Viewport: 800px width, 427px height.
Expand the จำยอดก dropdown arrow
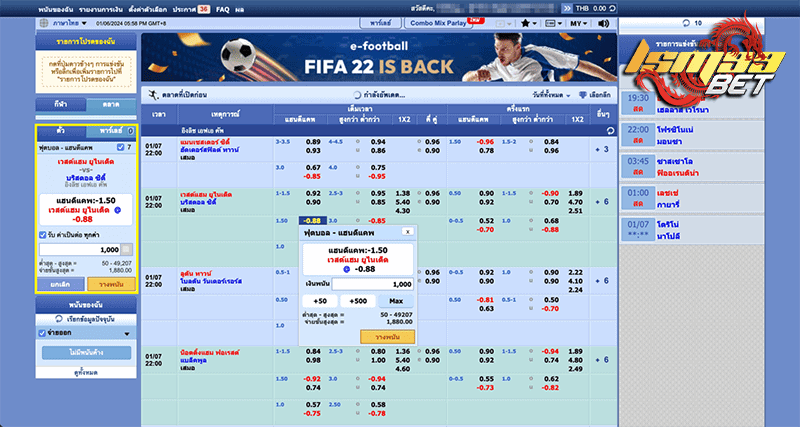tap(127, 334)
